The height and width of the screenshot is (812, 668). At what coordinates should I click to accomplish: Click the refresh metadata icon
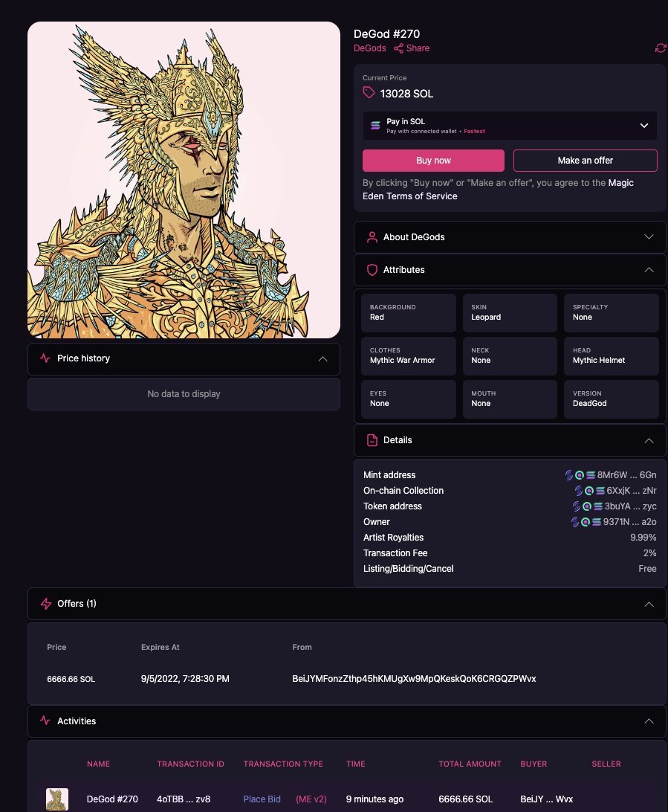[661, 48]
